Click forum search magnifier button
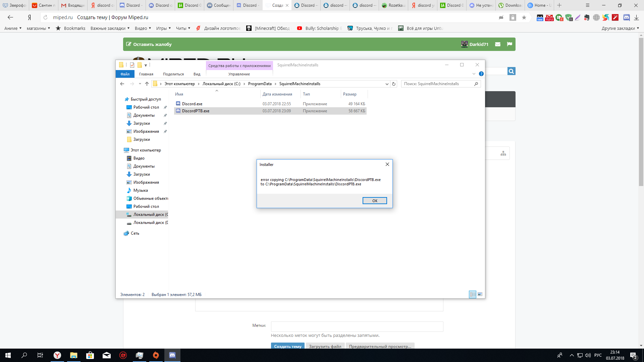 (x=512, y=71)
